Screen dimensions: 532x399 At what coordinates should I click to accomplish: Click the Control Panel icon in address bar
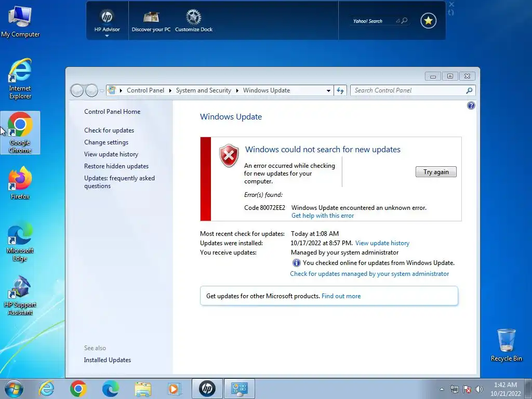(x=112, y=90)
